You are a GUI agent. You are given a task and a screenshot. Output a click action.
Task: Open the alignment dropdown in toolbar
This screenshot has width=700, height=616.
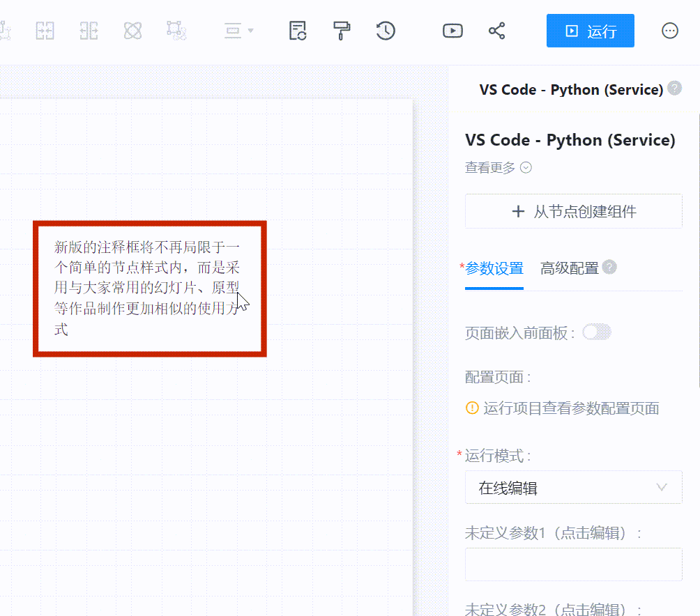point(238,31)
